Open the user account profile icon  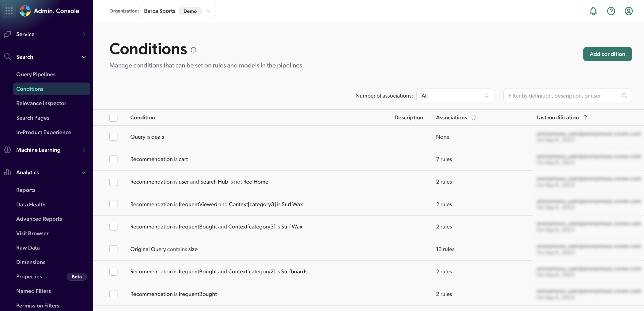(x=628, y=11)
